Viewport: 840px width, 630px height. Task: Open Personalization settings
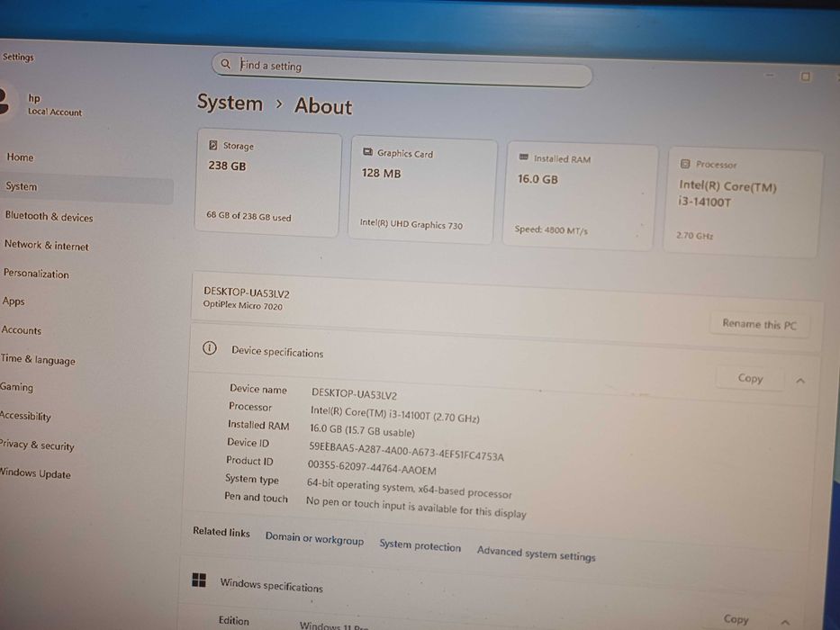coord(36,274)
